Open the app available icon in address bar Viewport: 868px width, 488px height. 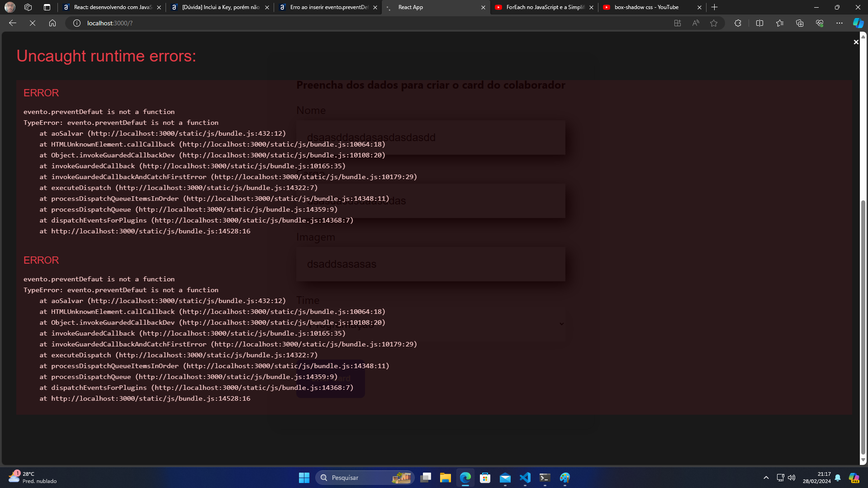click(678, 23)
